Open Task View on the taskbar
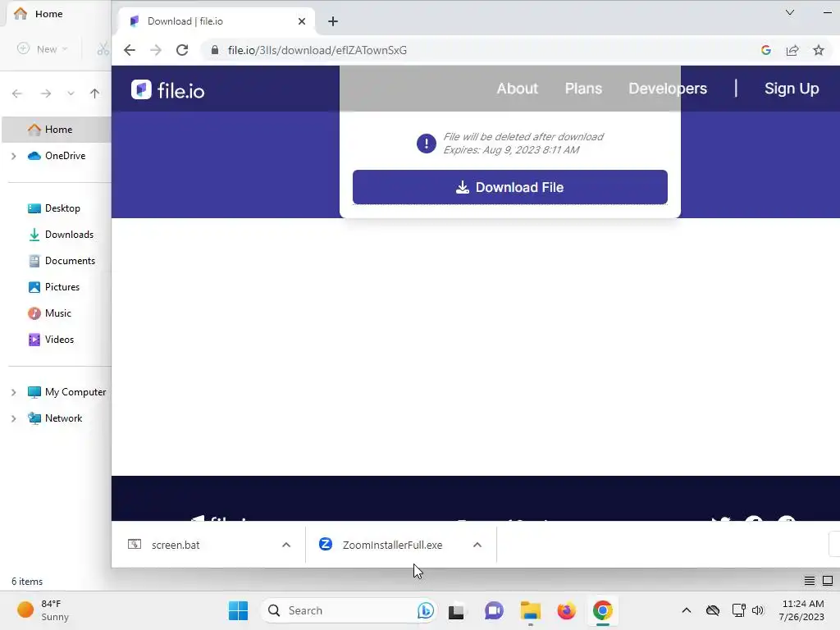Viewport: 840px width, 630px height. pyautogui.click(x=456, y=610)
